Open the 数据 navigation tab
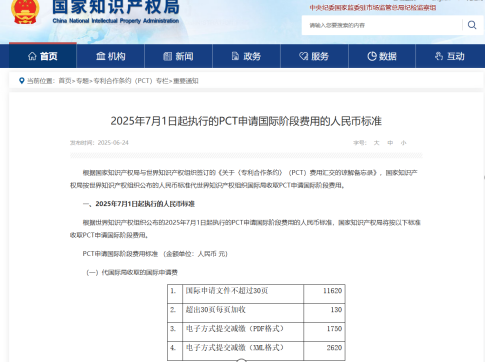This screenshot has width=485, height=362. coord(382,56)
